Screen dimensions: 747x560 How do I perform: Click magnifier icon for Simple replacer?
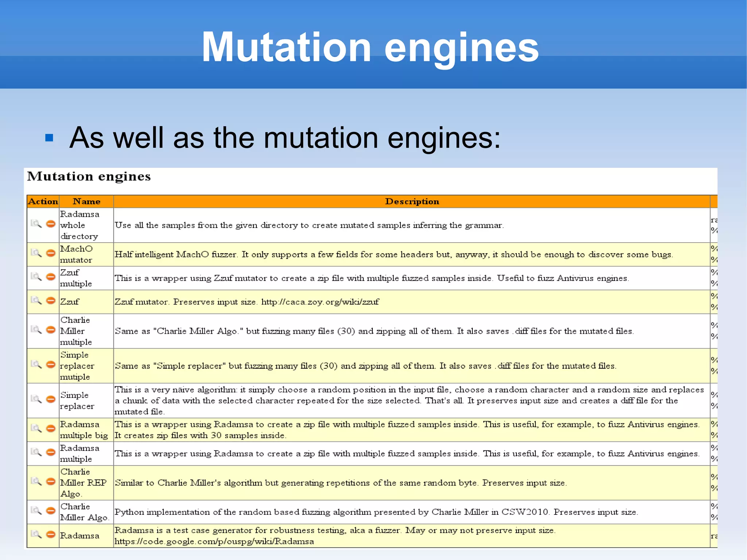(36, 399)
